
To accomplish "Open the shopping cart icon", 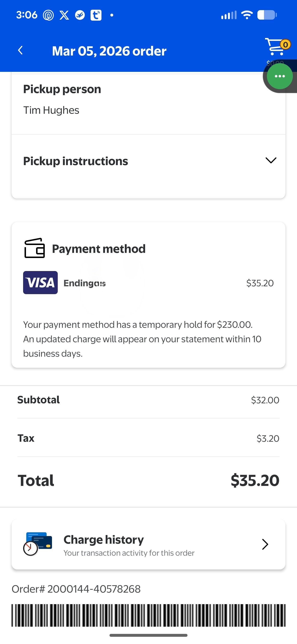I will coord(276,47).
